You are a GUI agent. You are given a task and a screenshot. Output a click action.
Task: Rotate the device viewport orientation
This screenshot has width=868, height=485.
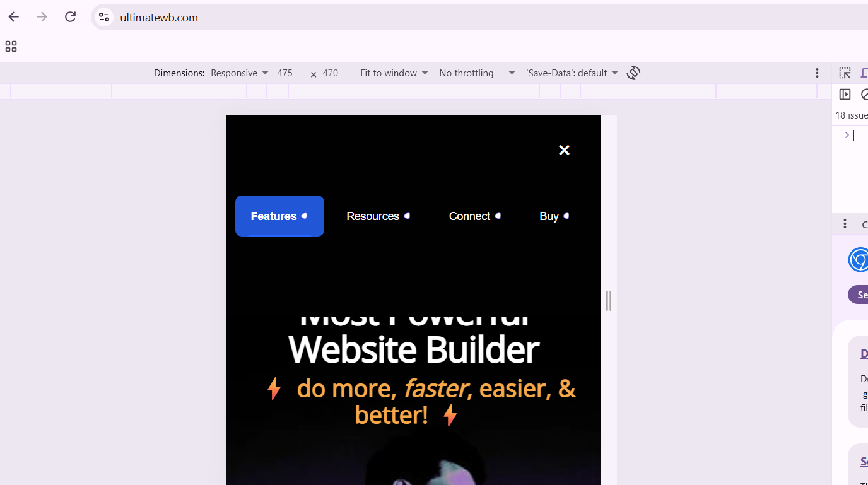[x=633, y=73]
